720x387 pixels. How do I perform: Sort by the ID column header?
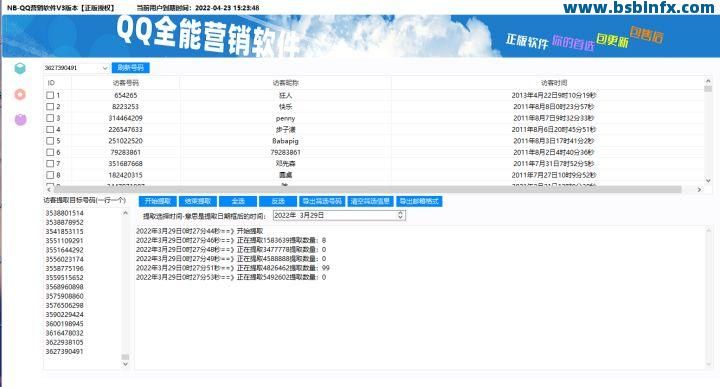coord(57,83)
